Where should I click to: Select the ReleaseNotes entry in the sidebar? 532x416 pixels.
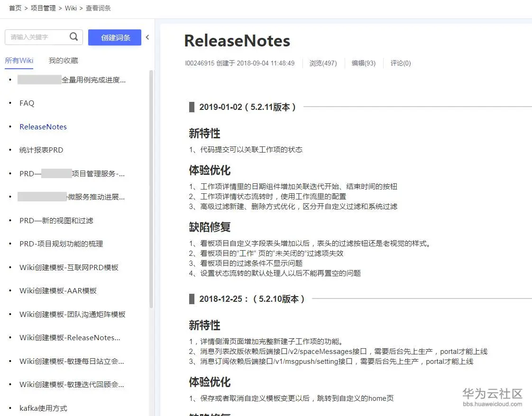pyautogui.click(x=43, y=127)
